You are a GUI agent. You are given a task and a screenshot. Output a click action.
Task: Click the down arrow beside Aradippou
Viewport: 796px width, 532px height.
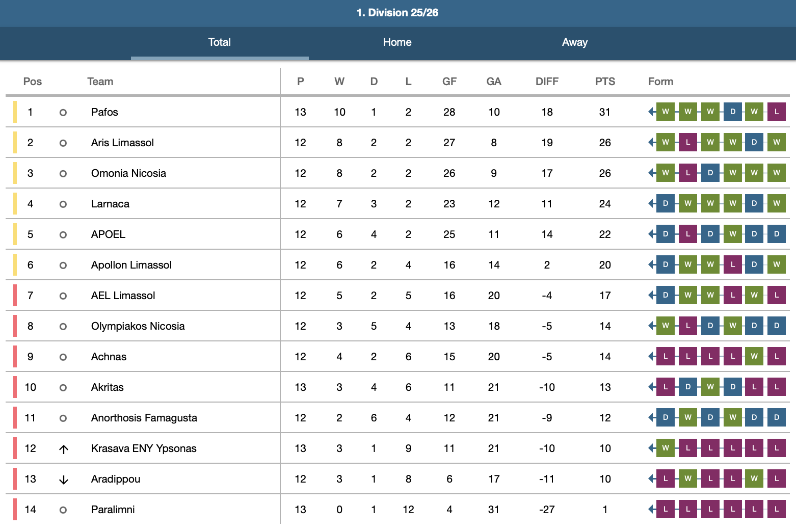coord(64,480)
